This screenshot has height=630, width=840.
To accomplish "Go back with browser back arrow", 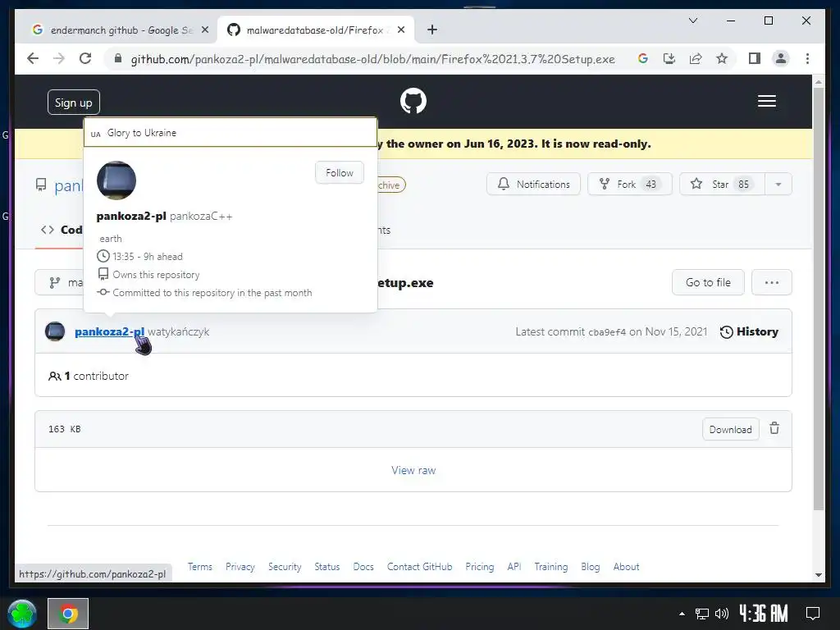I will coord(33,58).
